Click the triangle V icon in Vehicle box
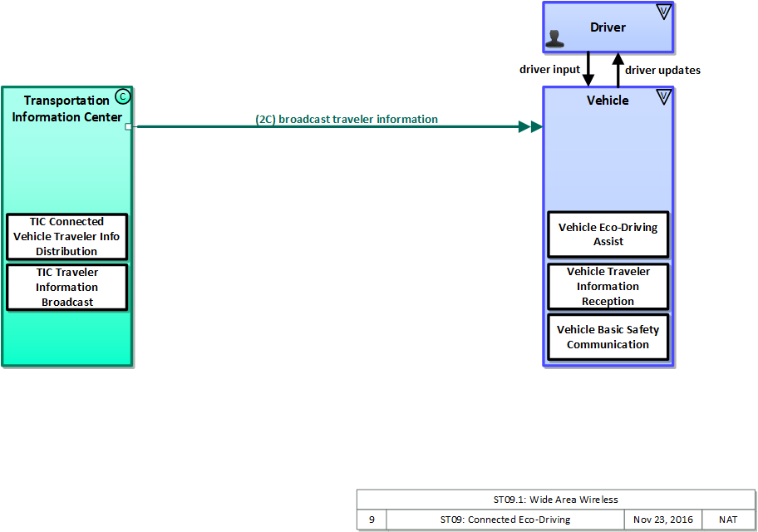The image size is (758, 532). 662,97
